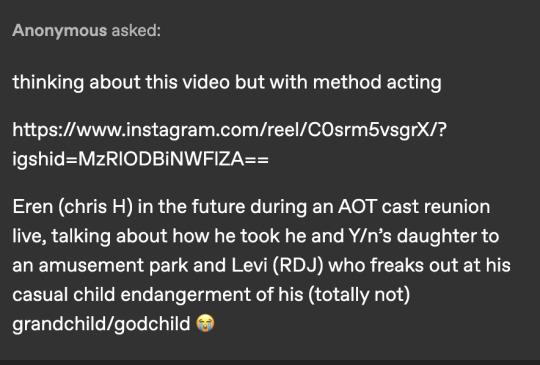This screenshot has width=540, height=365.
Task: Click the "igshid=MzRlODBiNWFlZA==" URL line
Action: click(141, 159)
